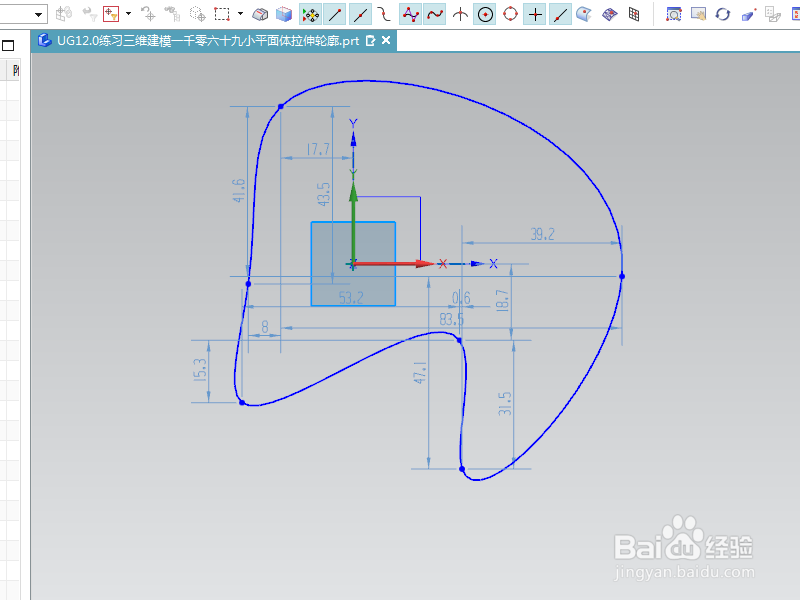The height and width of the screenshot is (600, 800).
Task: Select the 43.5 vertical dimension
Action: tap(324, 194)
